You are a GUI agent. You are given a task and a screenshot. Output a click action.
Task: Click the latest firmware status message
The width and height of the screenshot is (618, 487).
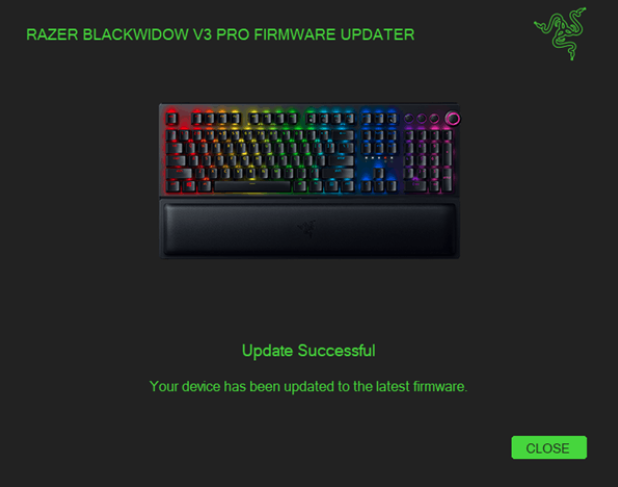tap(309, 387)
